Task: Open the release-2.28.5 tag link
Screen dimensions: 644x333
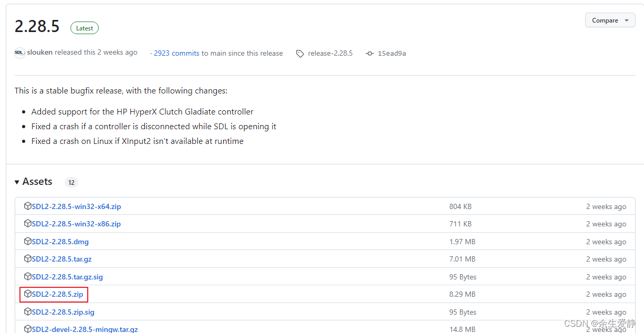Action: point(330,53)
